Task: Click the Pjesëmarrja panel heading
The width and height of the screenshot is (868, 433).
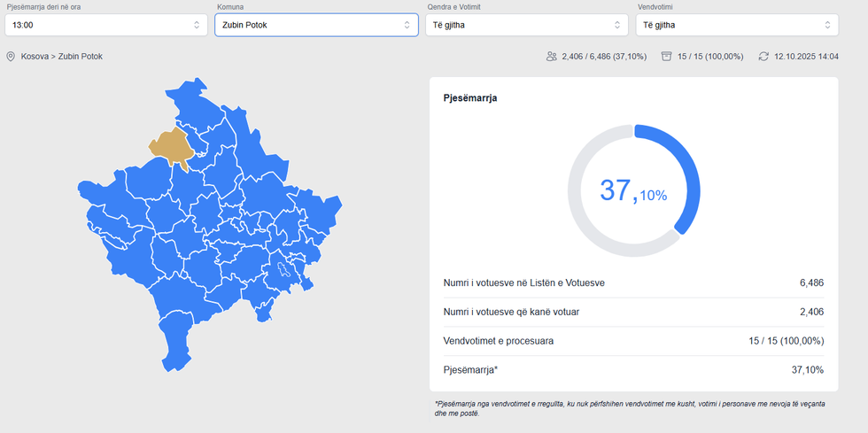Action: (x=469, y=98)
